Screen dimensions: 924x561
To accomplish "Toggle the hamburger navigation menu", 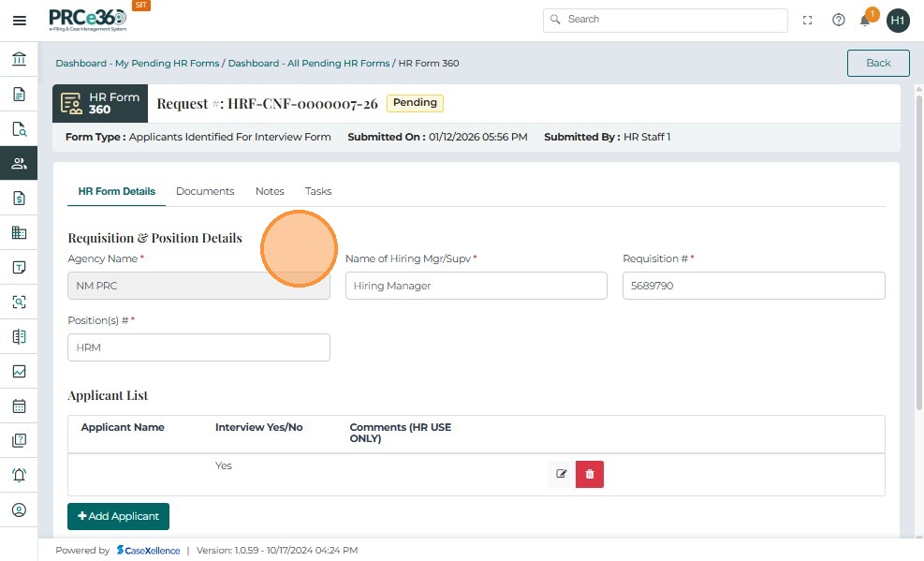I will [x=19, y=21].
